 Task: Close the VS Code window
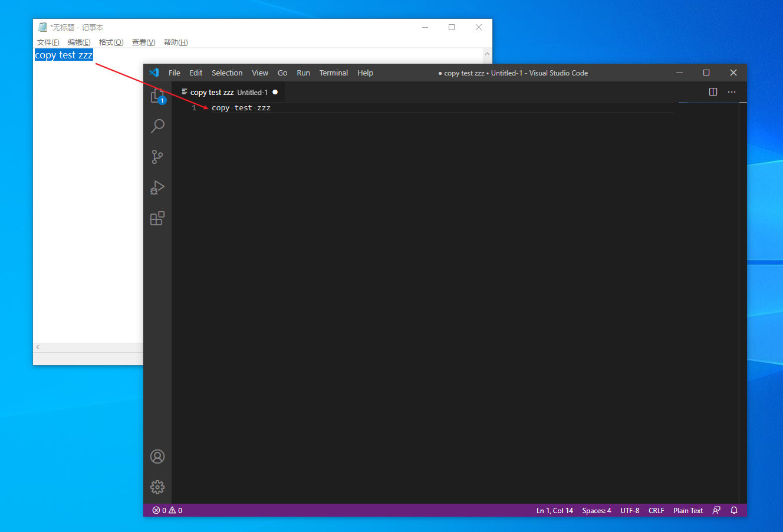[733, 73]
